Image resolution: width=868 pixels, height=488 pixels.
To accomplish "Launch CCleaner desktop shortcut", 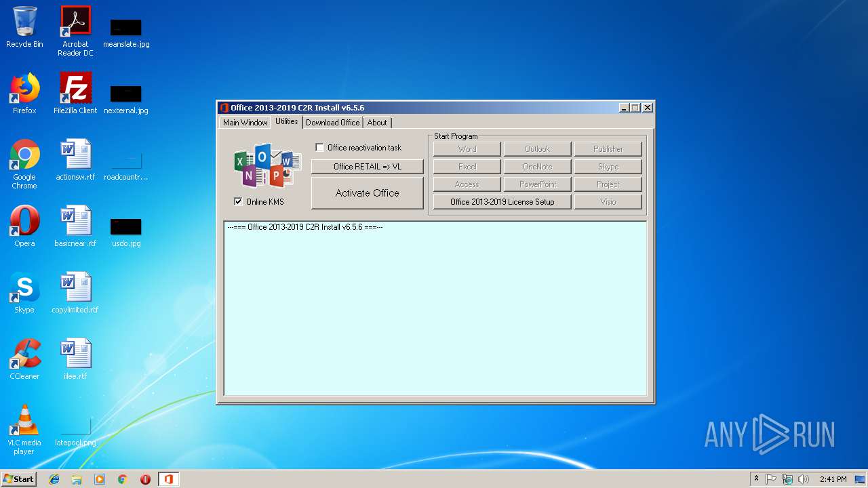I will 24,359.
